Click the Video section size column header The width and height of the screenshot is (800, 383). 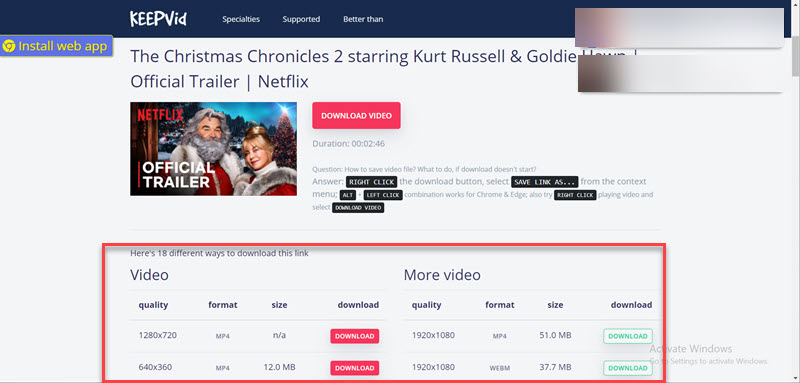(279, 305)
